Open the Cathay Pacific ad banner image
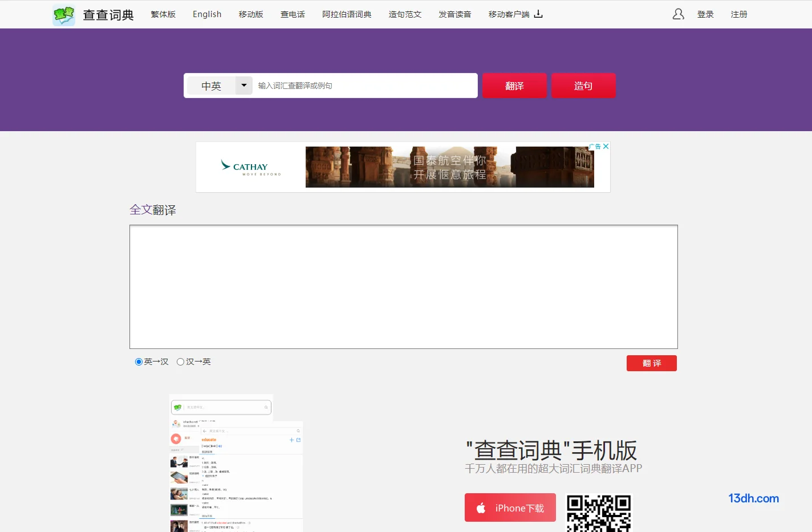Image resolution: width=812 pixels, height=532 pixels. [x=450, y=167]
